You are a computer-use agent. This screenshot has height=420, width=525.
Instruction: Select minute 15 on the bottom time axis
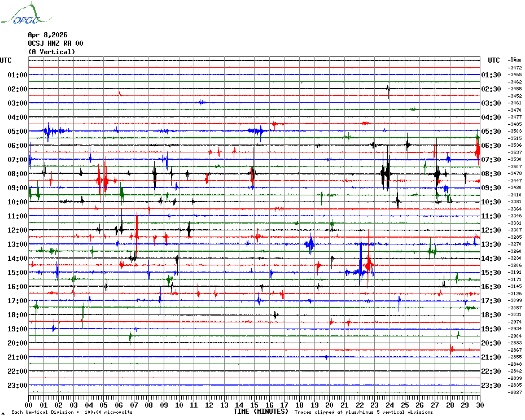click(254, 405)
